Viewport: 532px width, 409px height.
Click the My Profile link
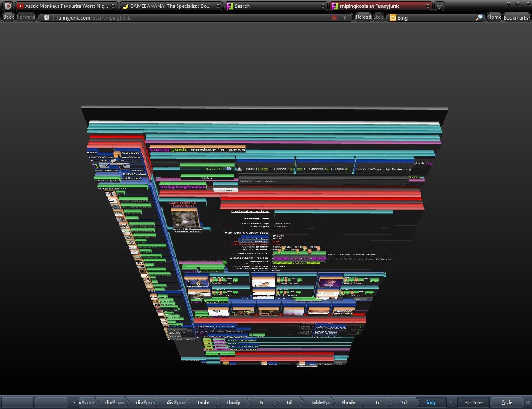pyautogui.click(x=393, y=169)
